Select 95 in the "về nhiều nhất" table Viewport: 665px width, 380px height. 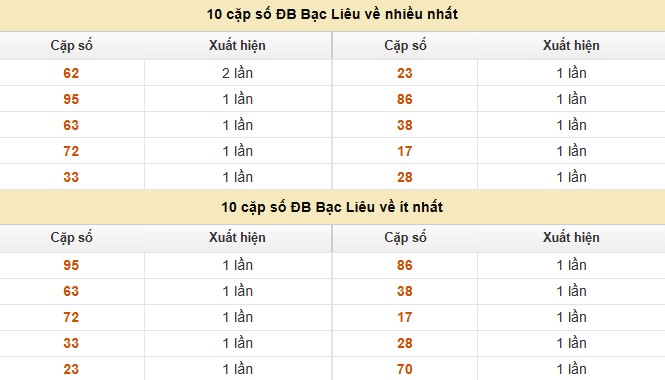point(71,99)
